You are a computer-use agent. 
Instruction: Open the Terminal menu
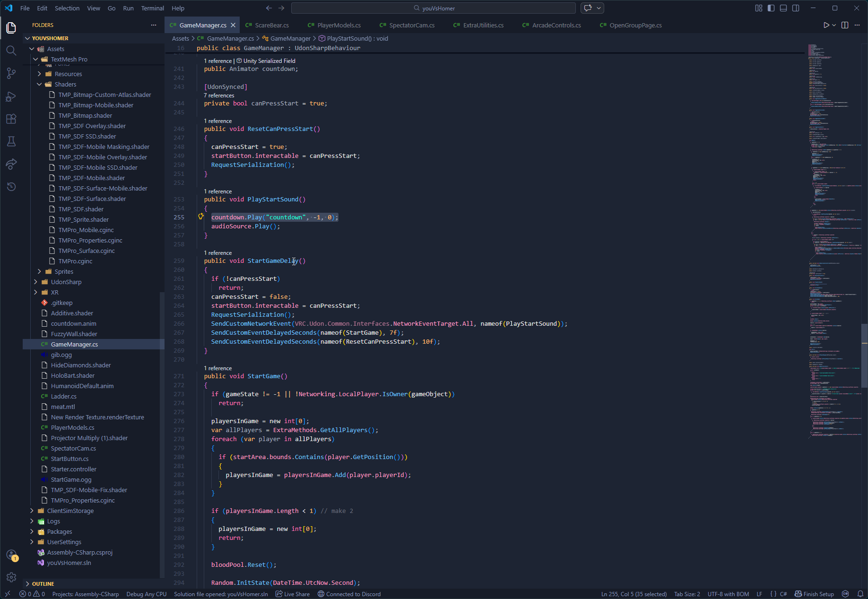point(152,8)
